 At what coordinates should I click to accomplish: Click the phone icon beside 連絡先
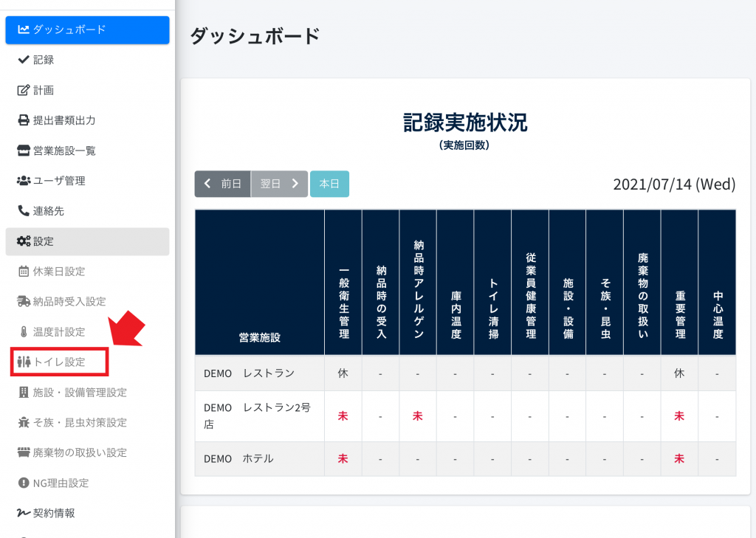point(23,210)
